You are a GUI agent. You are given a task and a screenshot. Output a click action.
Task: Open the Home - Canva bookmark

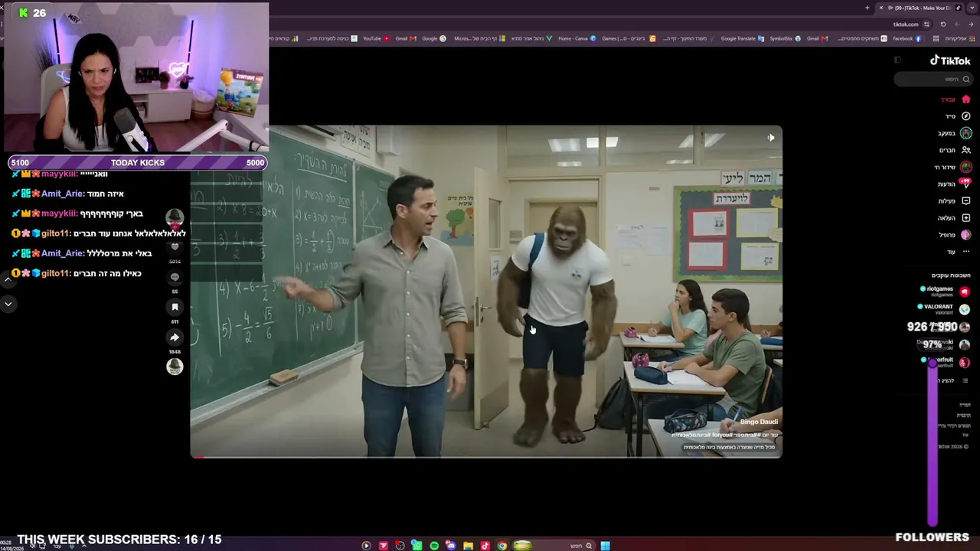577,38
